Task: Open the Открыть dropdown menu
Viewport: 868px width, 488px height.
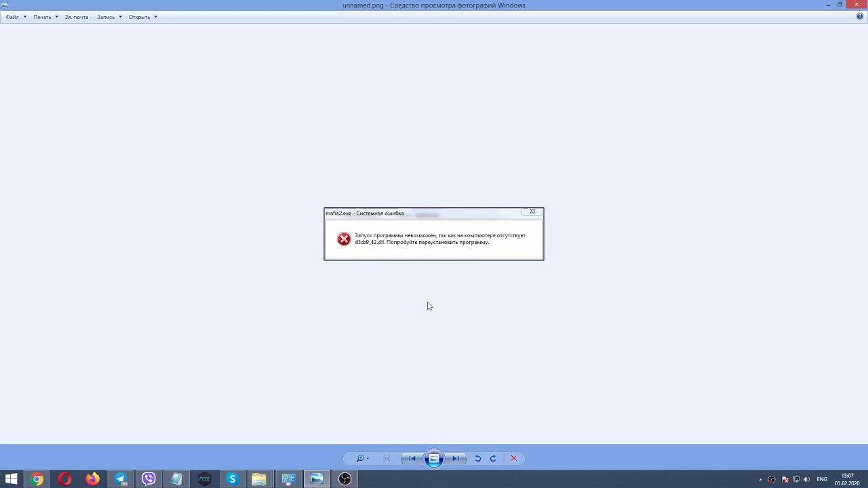Action: tap(142, 17)
